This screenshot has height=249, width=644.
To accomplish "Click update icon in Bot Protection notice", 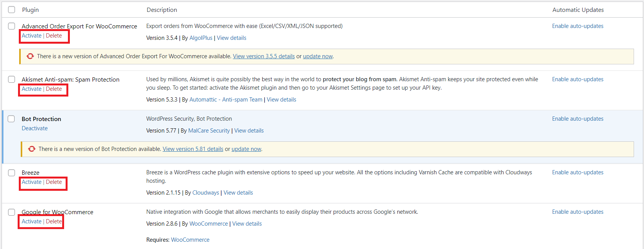I will [32, 149].
